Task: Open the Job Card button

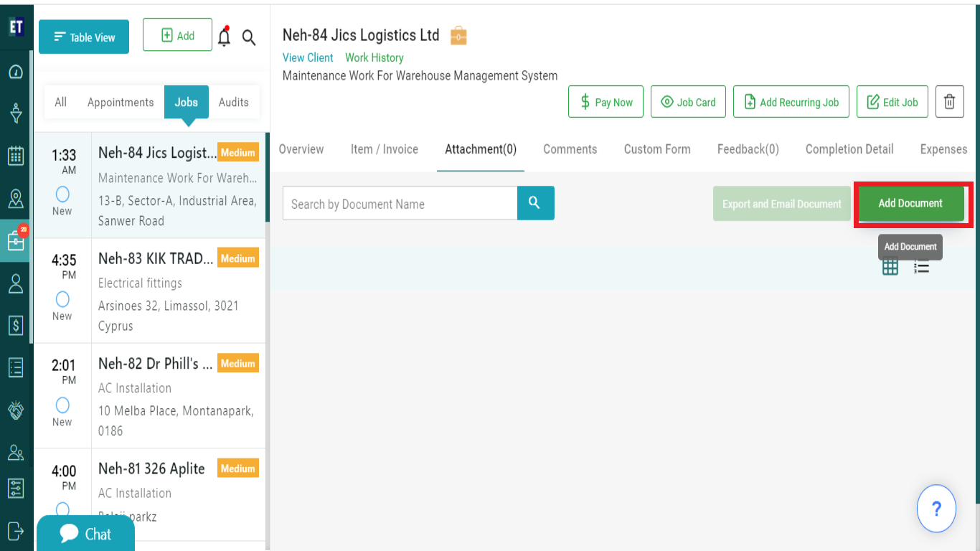Action: coord(688,102)
